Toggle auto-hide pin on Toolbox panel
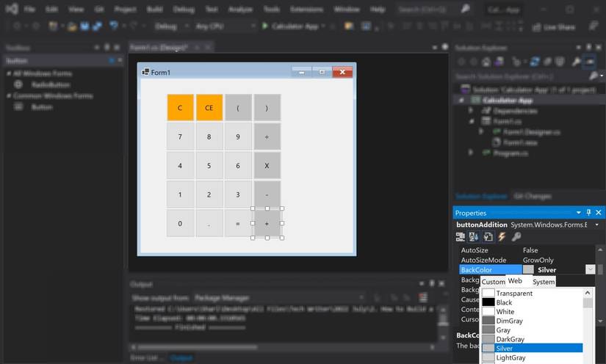Screen dimensions: 606x364 107,48
